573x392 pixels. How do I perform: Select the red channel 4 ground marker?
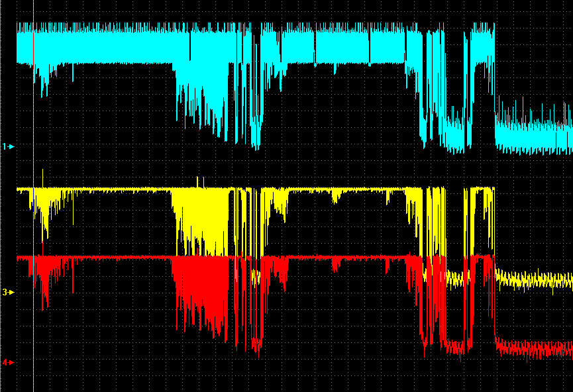pyautogui.click(x=9, y=362)
